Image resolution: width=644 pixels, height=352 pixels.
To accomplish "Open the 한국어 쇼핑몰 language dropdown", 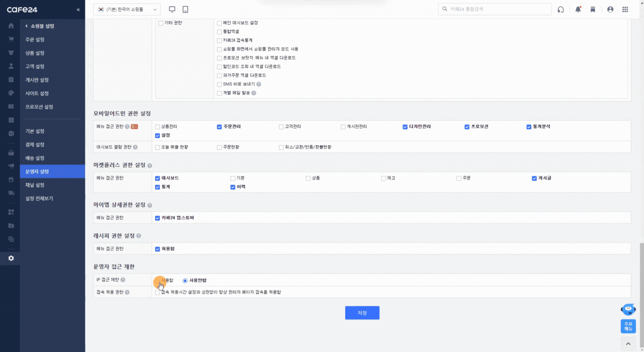I will tap(127, 9).
